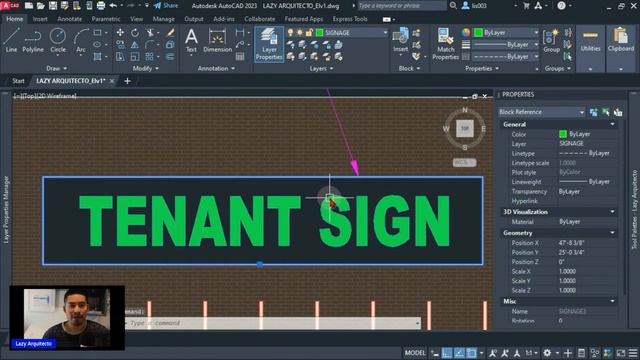Click the Select Objects icon in Properties palette
This screenshot has height=360, width=640.
606,112
